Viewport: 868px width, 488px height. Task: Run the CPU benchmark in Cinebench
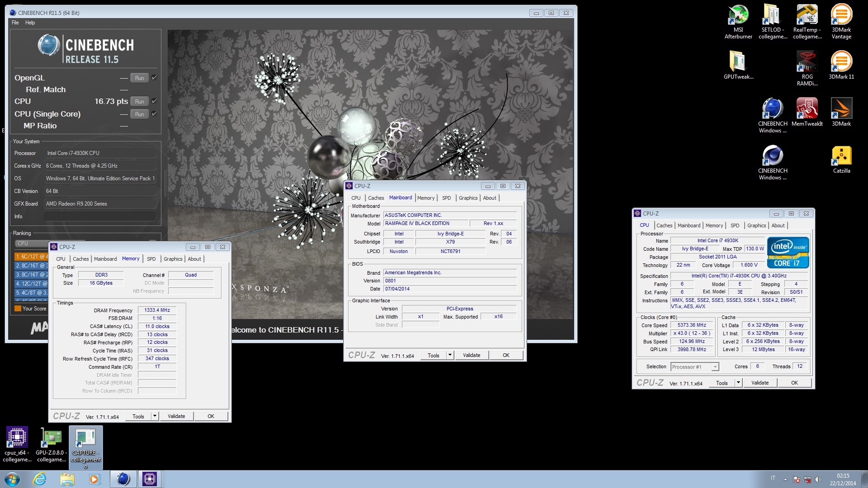coord(140,102)
